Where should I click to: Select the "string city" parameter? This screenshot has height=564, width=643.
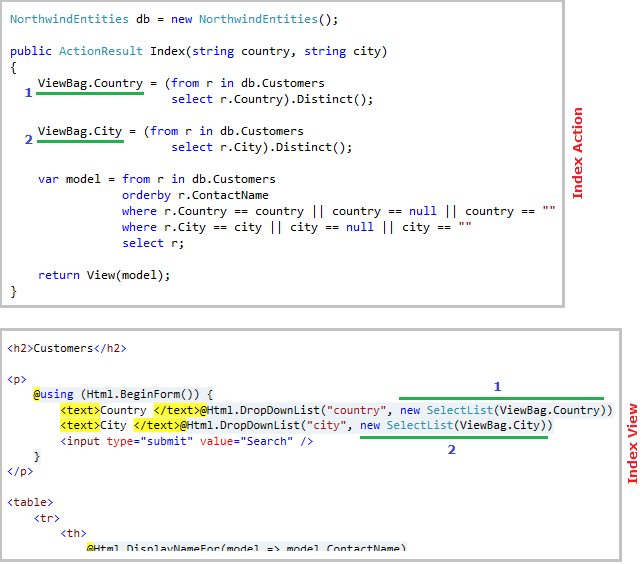click(x=343, y=52)
